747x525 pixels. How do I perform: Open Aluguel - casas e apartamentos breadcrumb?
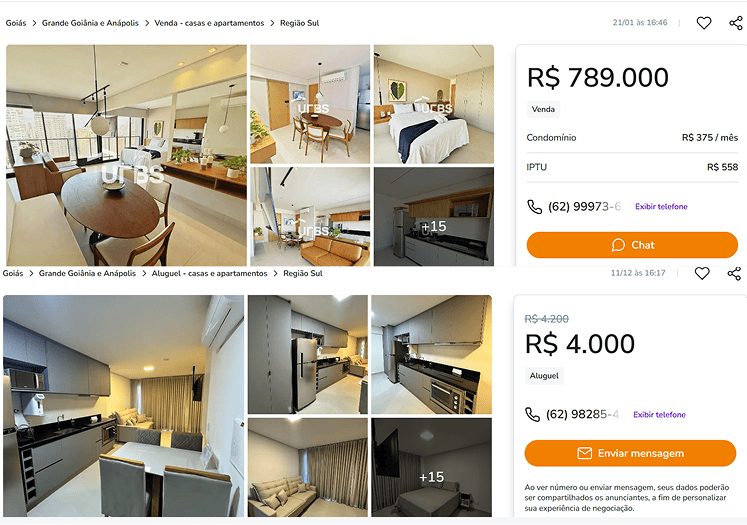[209, 273]
